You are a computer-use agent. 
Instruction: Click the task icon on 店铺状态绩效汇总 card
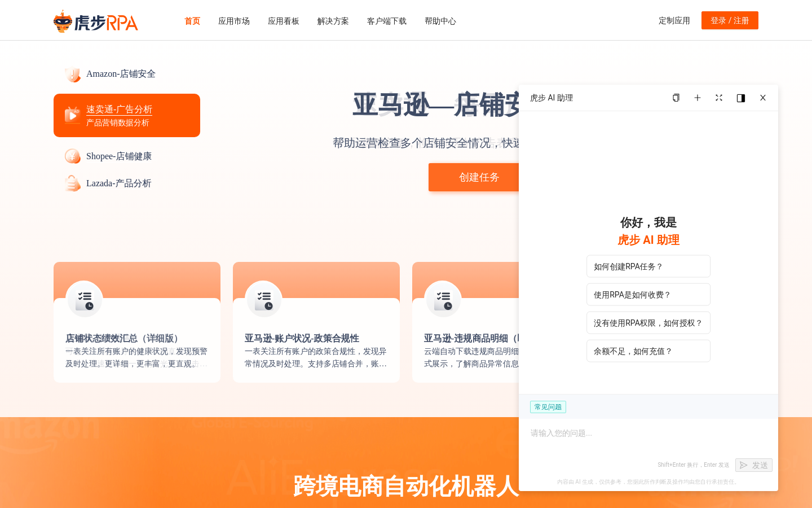[85, 300]
